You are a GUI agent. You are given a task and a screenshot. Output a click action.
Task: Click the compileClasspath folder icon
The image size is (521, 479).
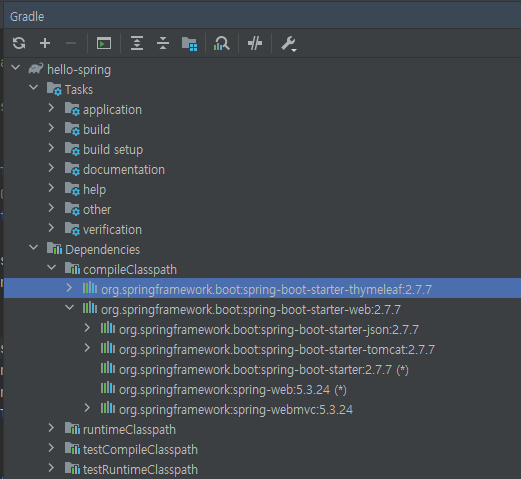point(72,268)
